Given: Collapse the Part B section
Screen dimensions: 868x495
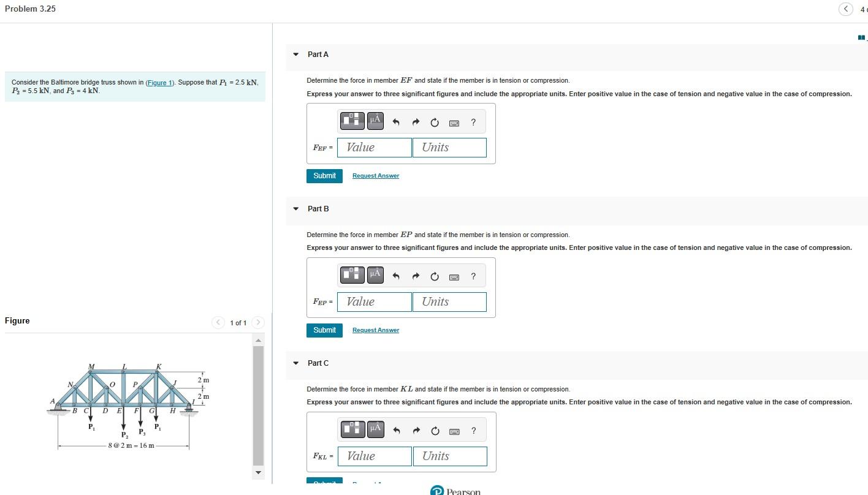Looking at the screenshot, I should pyautogui.click(x=296, y=209).
